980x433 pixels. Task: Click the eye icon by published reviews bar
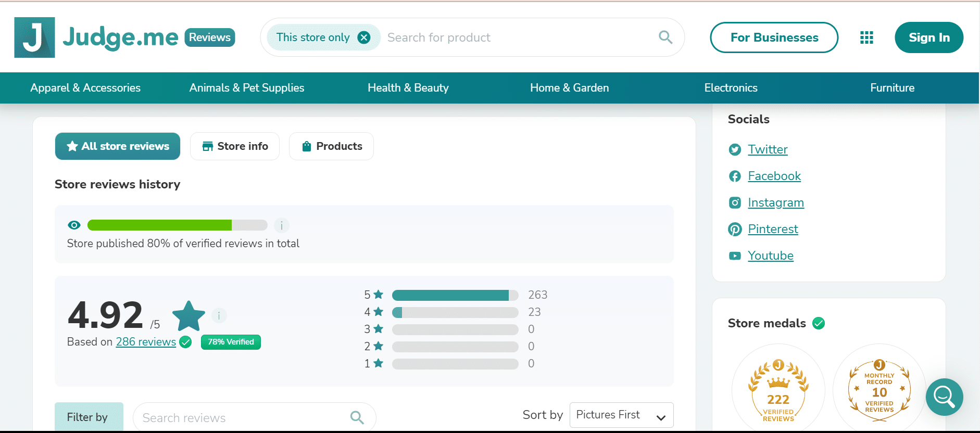pyautogui.click(x=74, y=225)
